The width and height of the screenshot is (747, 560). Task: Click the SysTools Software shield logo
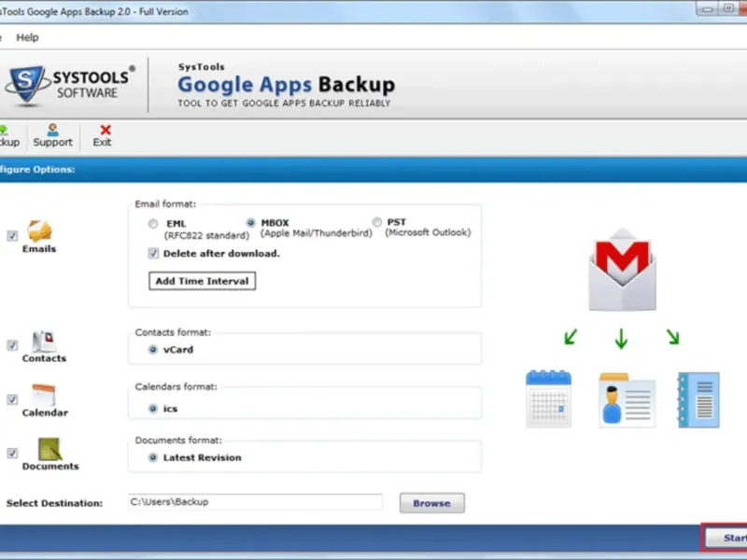(26, 84)
